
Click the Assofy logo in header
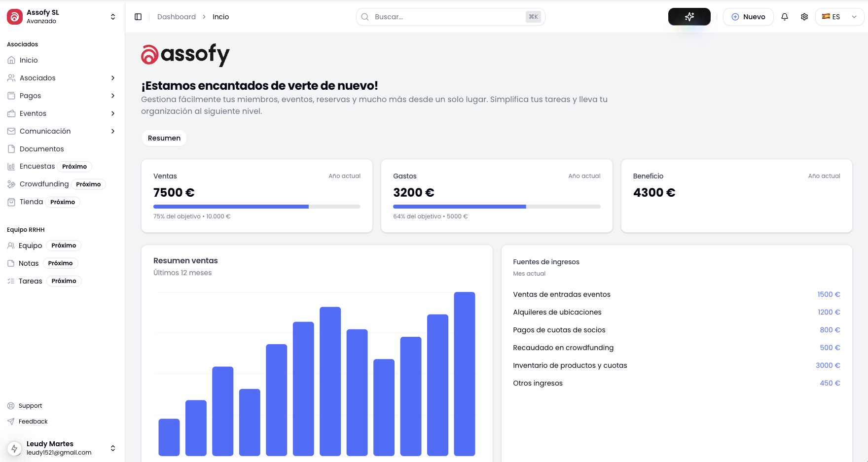(x=185, y=54)
